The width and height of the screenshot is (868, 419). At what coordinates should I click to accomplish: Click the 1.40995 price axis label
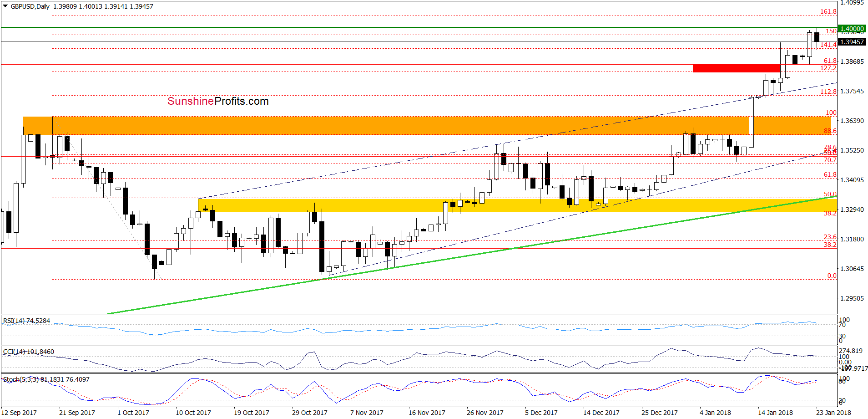click(x=852, y=3)
